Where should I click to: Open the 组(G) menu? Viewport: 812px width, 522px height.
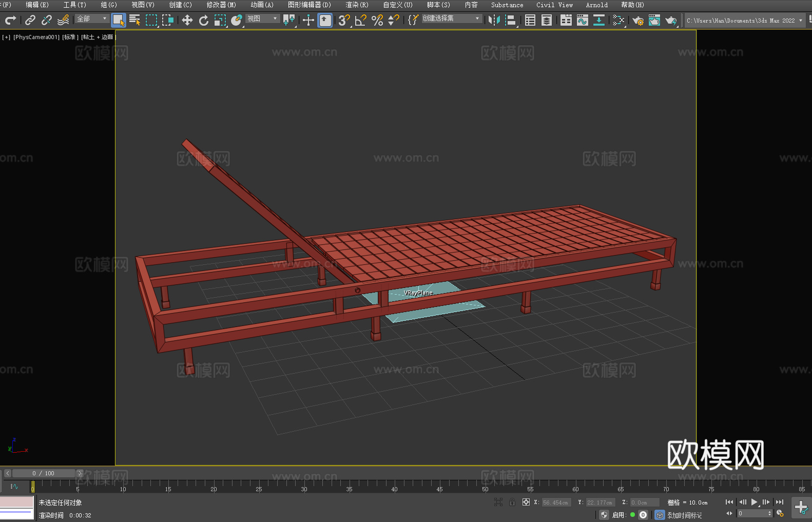pos(109,5)
